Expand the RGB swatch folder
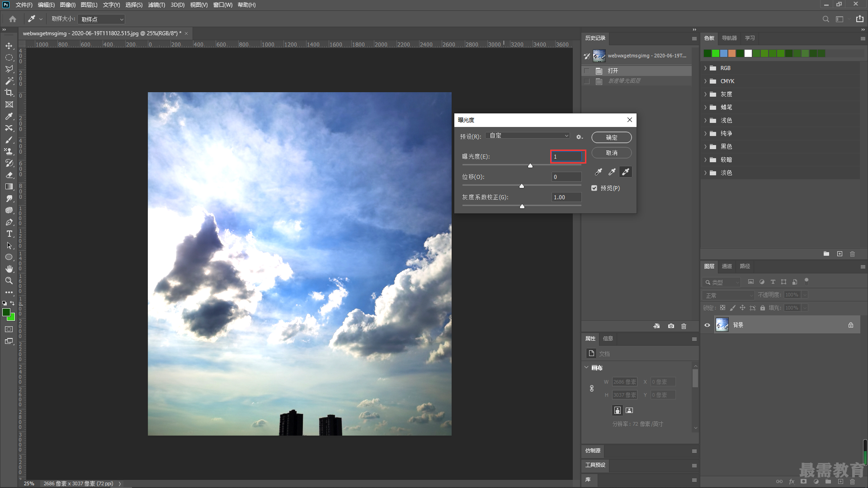Viewport: 868px width, 488px height. (x=706, y=68)
